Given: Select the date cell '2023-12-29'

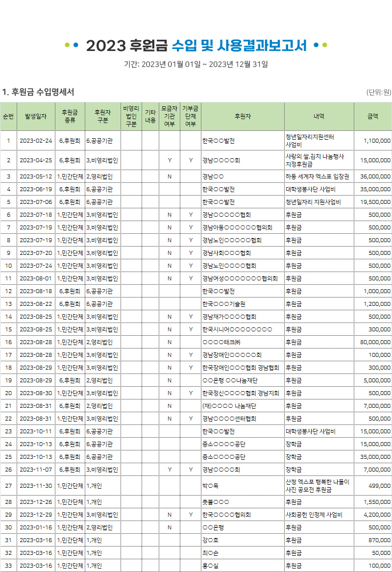Looking at the screenshot, I should (x=36, y=515).
